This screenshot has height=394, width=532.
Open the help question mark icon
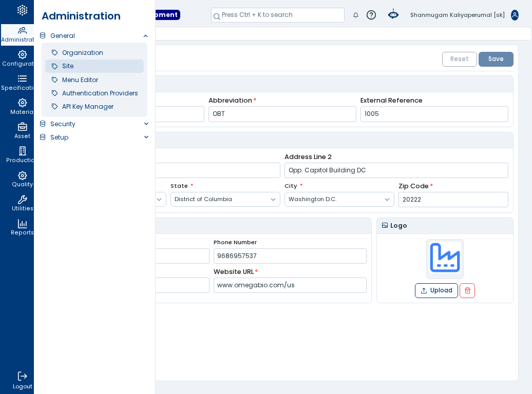click(x=371, y=15)
